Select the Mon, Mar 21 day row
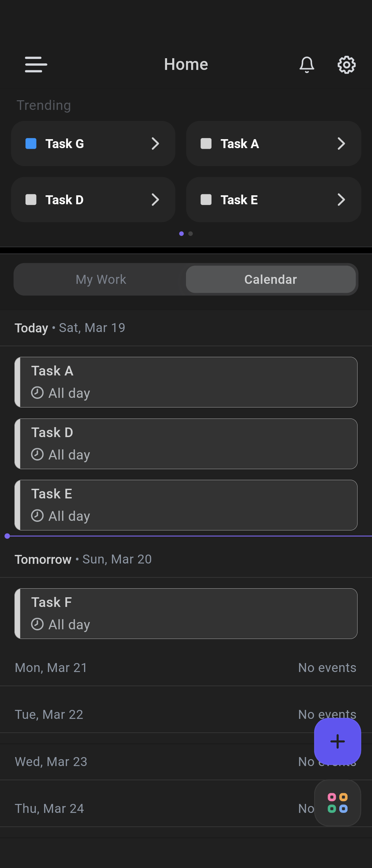Image resolution: width=372 pixels, height=868 pixels. pyautogui.click(x=186, y=668)
